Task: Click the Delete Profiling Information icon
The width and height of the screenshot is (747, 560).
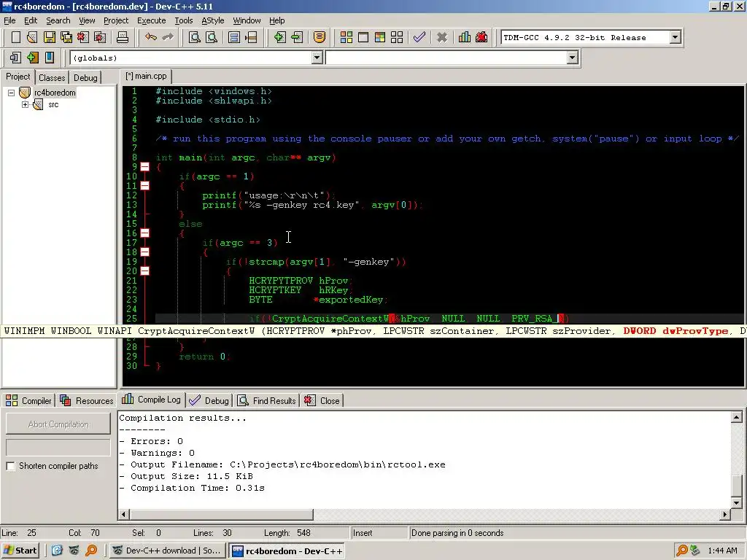Action: (481, 37)
